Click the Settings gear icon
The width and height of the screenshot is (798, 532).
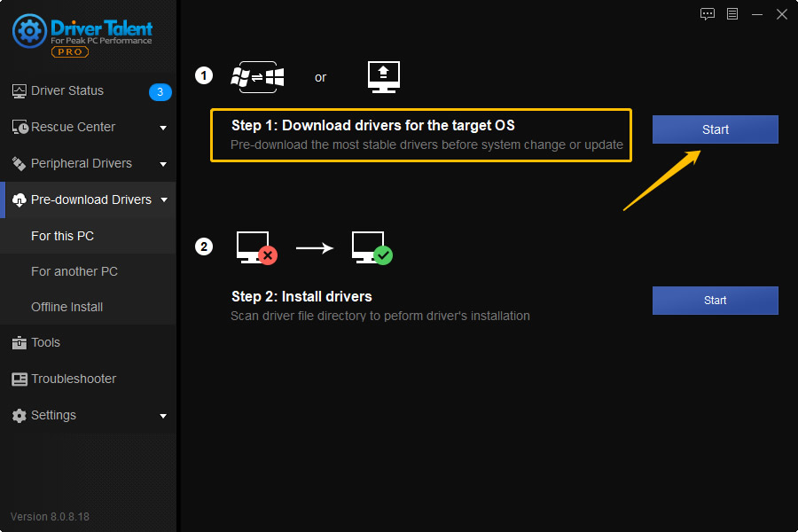coord(20,416)
